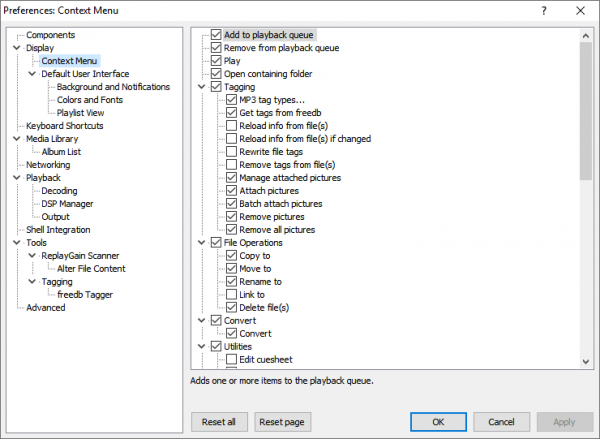Uncheck the Add to playback queue checkbox
600x439 pixels.
[x=216, y=35]
